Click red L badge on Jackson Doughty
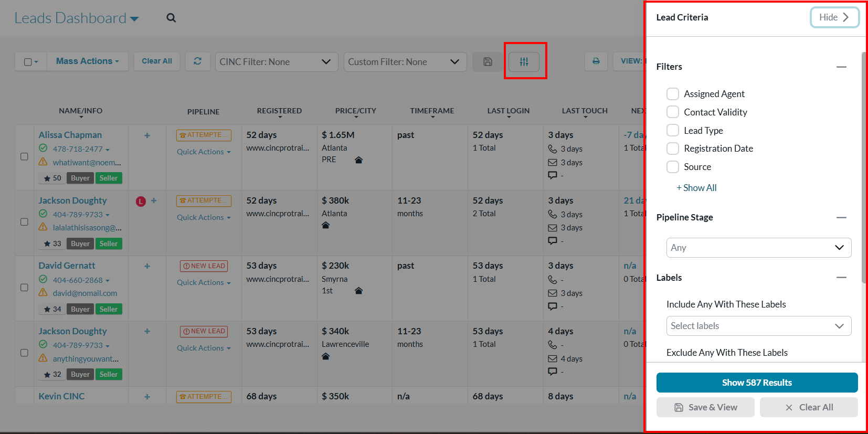The width and height of the screenshot is (868, 434). pyautogui.click(x=141, y=201)
